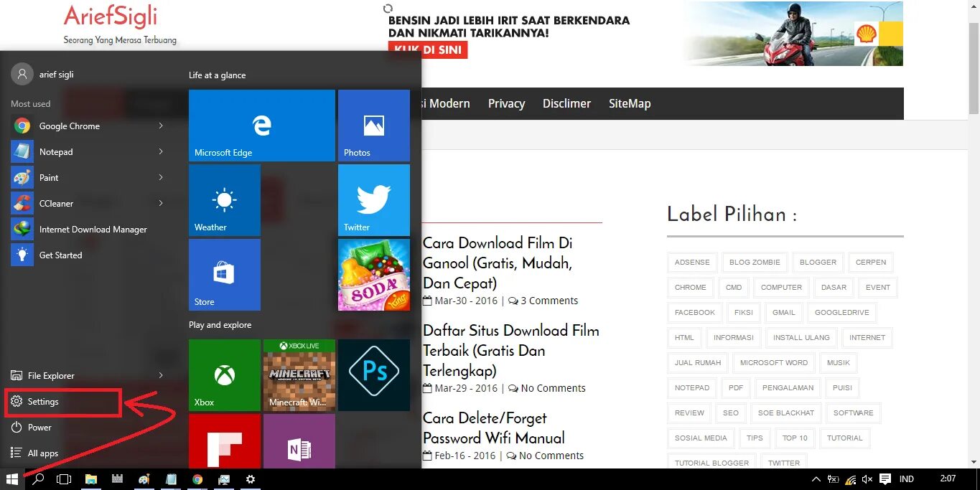Screen dimensions: 980x490
Task: Click the Chrome icon on the taskbar
Action: point(197,479)
